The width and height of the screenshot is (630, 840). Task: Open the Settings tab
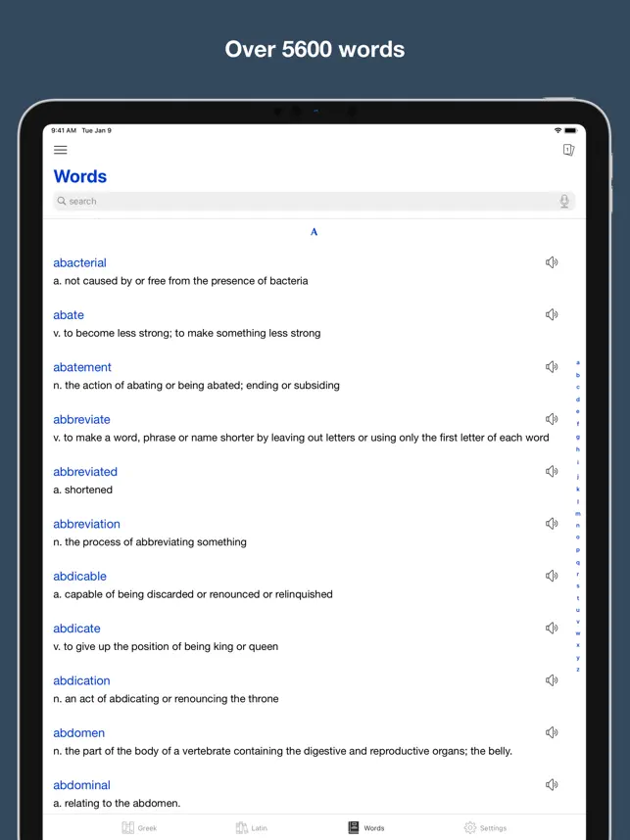pos(485,827)
